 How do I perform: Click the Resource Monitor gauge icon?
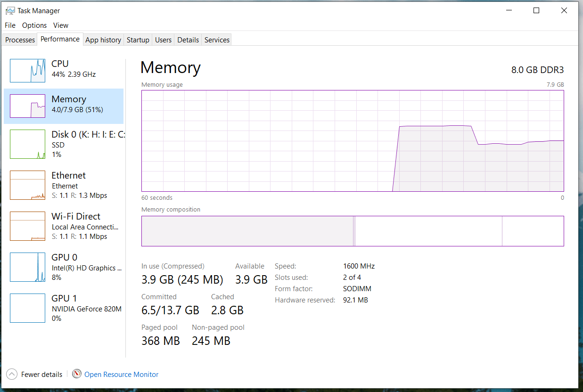(x=77, y=374)
